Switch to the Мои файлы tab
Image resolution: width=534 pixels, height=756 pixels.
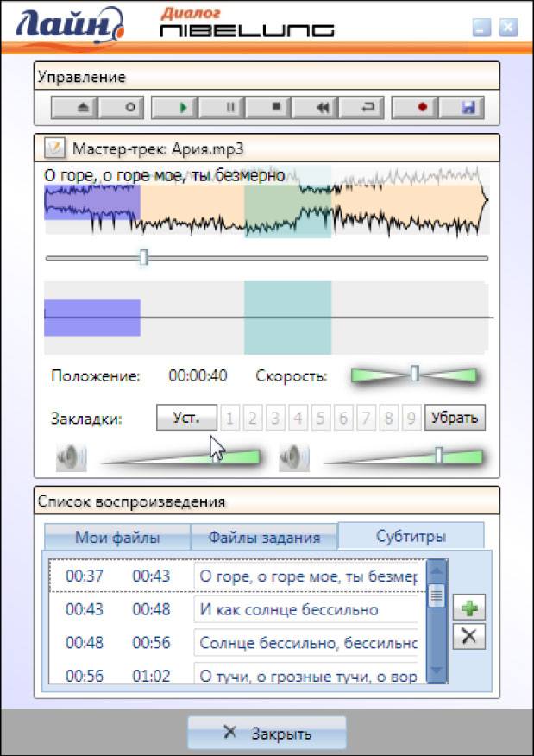pyautogui.click(x=117, y=537)
